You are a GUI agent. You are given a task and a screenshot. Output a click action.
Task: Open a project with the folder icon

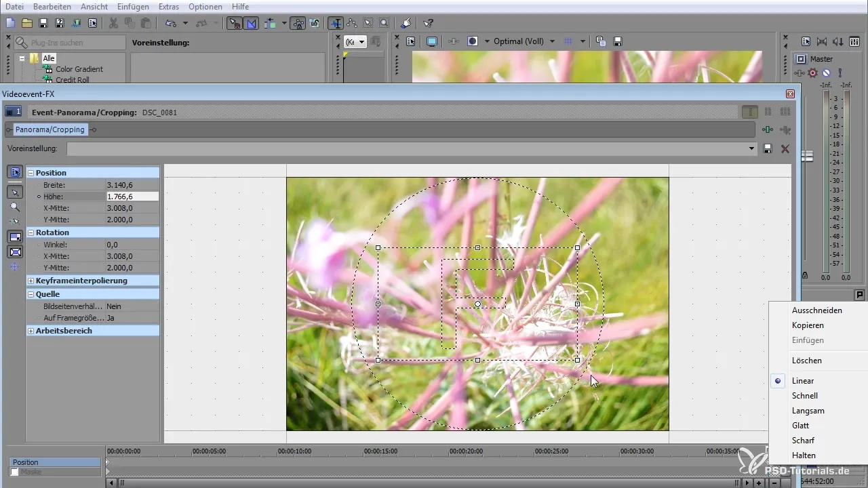pyautogui.click(x=27, y=23)
